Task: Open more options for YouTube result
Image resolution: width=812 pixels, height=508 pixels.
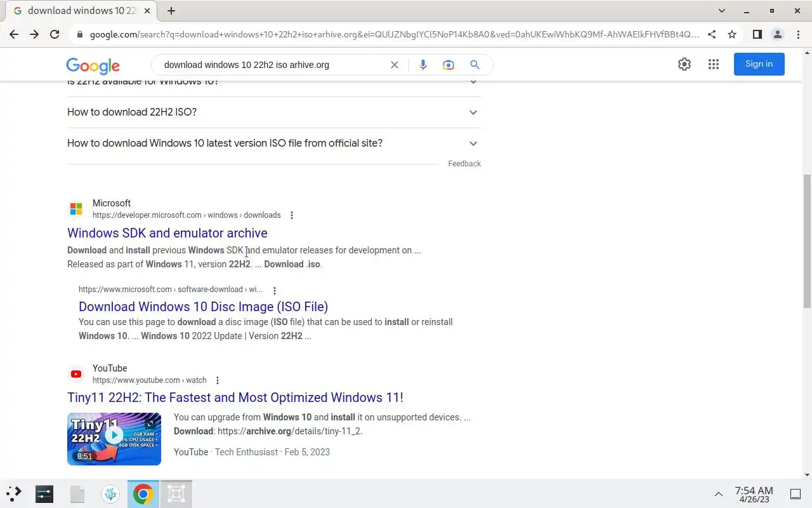Action: [218, 380]
